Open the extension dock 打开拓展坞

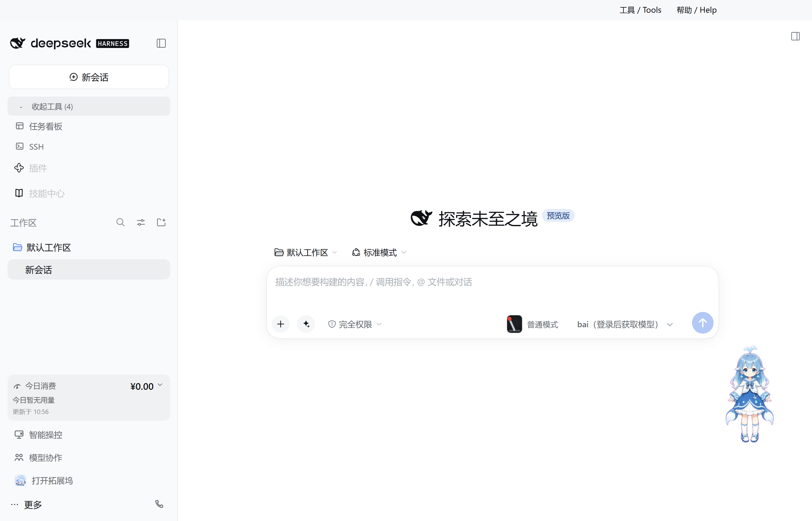pyautogui.click(x=52, y=481)
